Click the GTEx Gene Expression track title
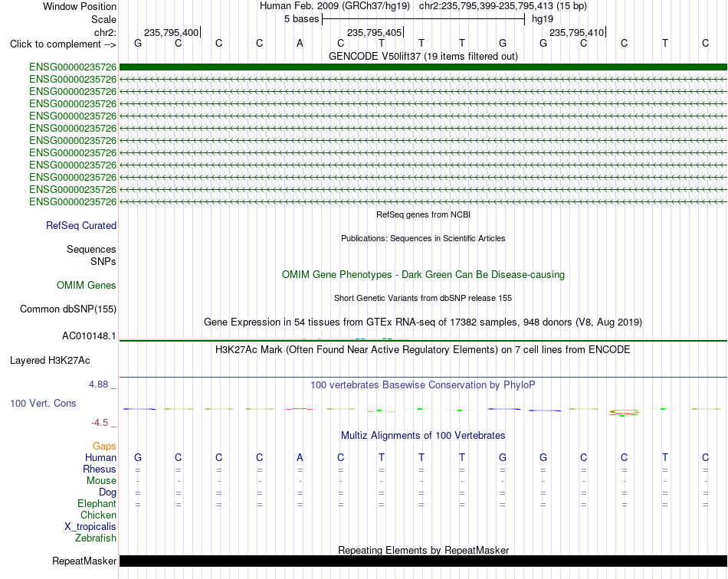This screenshot has height=579, width=728. [423, 322]
